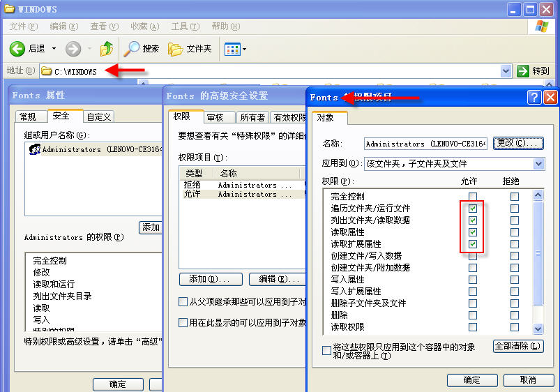Image resolution: width=560 pixels, height=392 pixels.
Task: Select the 对象 tab
Action: click(x=329, y=118)
